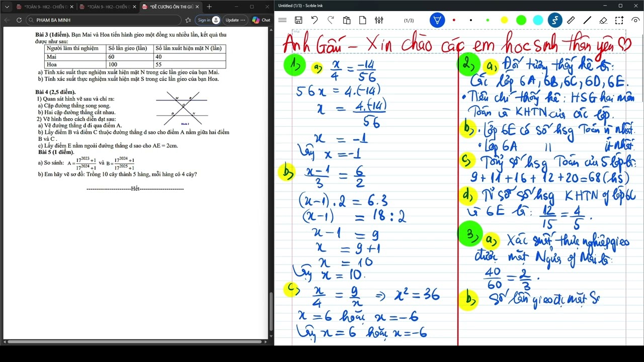
Task: Click "c) Lấy điểm E nằm ngoài" line
Action: 108,145
